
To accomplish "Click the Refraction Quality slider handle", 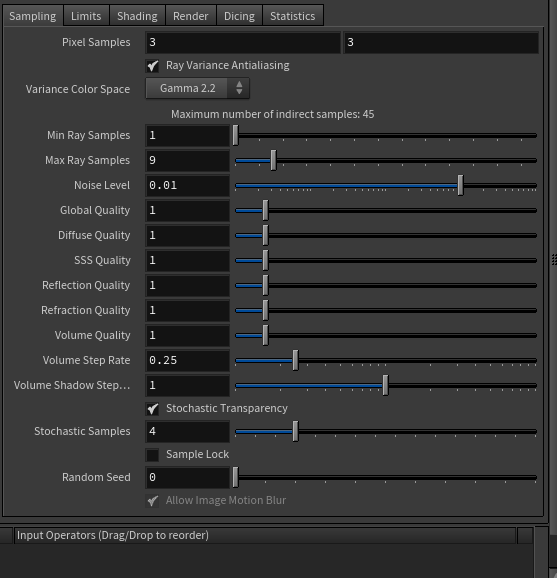I will tap(265, 310).
